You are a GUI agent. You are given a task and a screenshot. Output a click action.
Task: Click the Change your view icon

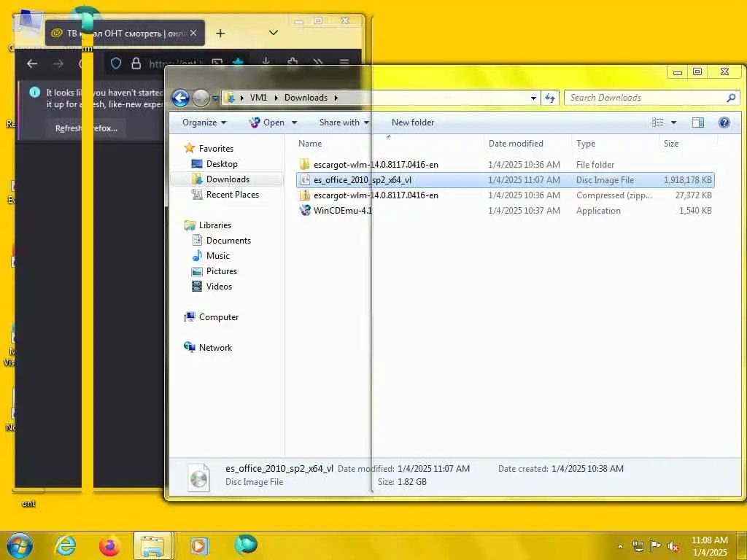click(x=658, y=122)
